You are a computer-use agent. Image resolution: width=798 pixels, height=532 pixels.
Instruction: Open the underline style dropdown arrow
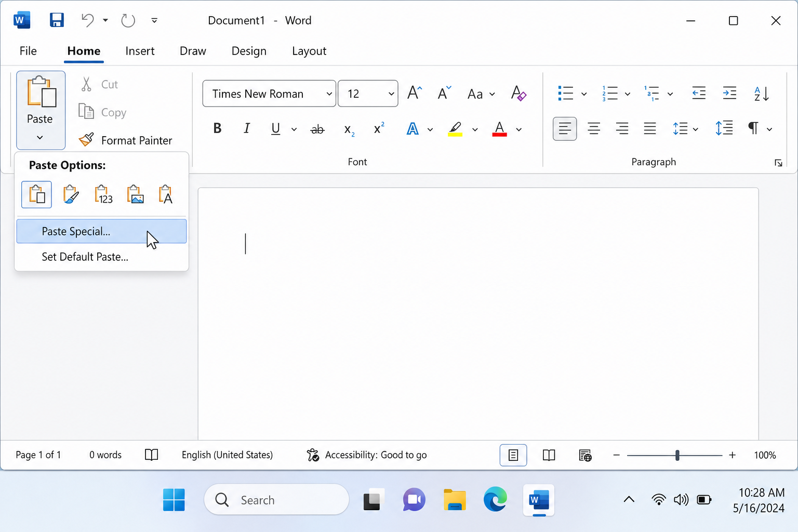point(294,129)
